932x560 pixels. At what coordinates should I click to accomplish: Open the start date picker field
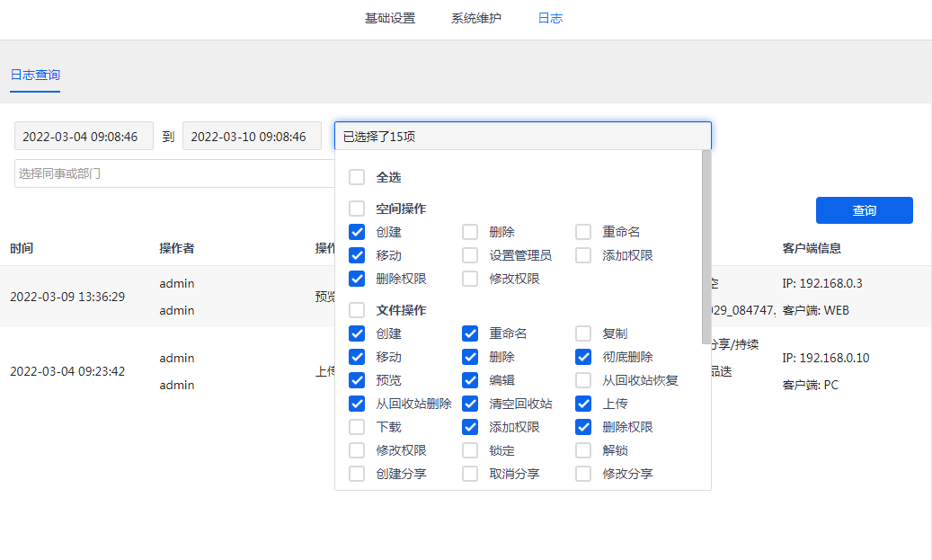[84, 137]
